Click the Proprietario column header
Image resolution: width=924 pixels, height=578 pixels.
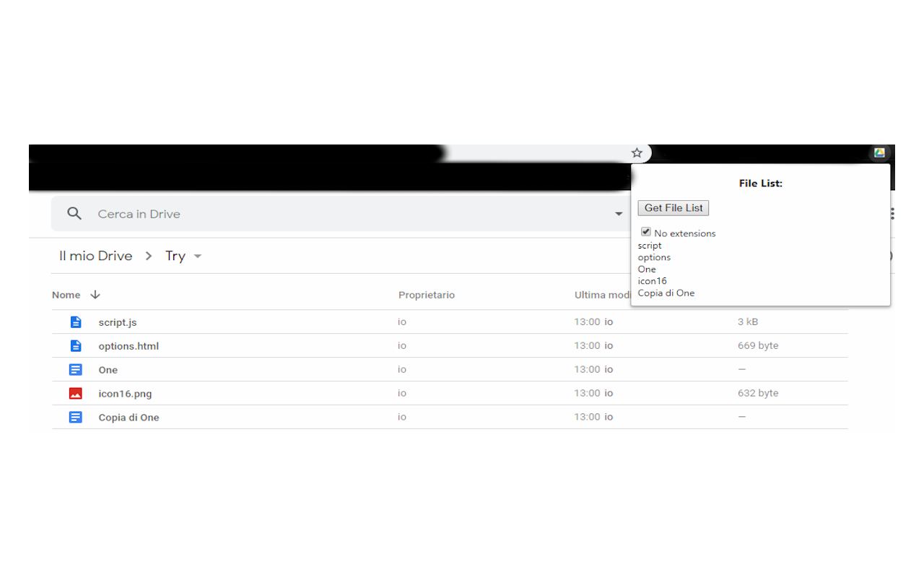(x=426, y=295)
